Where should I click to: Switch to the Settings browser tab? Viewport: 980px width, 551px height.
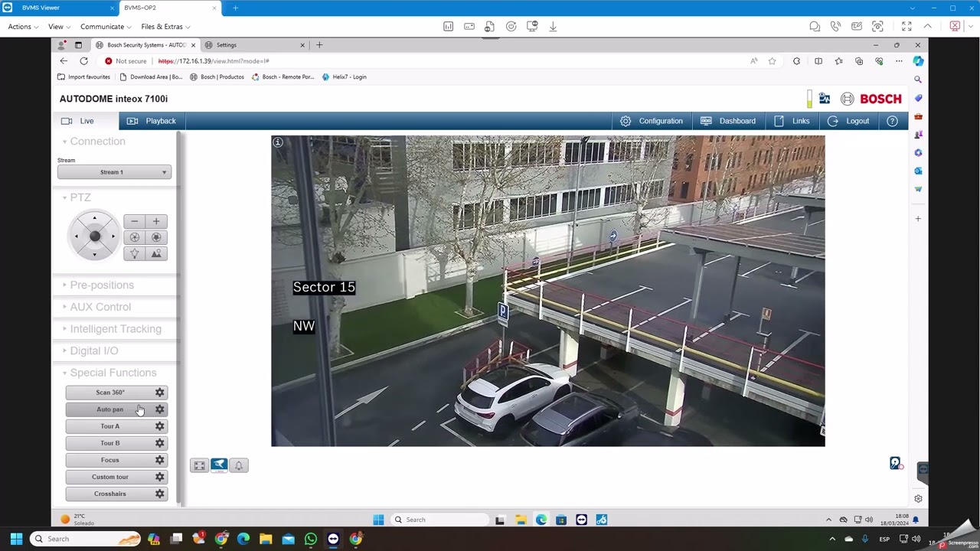(x=255, y=45)
